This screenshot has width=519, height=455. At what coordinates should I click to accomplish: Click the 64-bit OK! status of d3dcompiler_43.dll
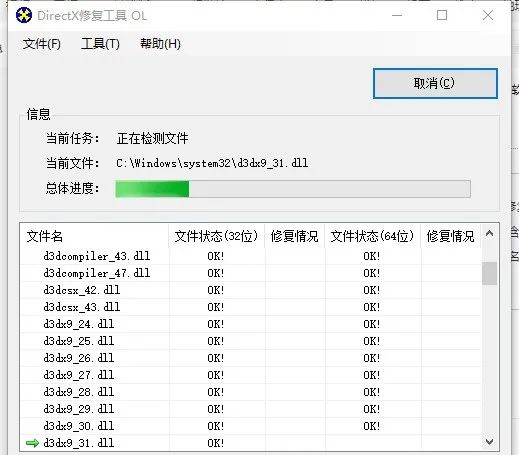click(372, 256)
